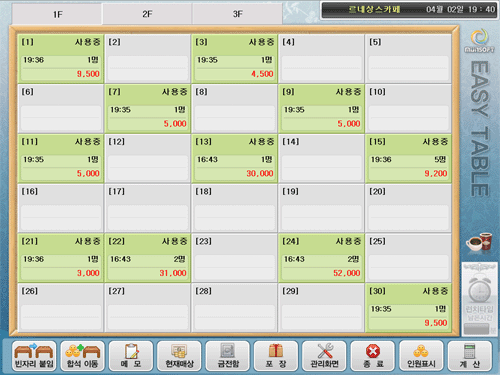The width and height of the screenshot is (500, 375).
Task: Select empty table 18
Action: (x=235, y=208)
